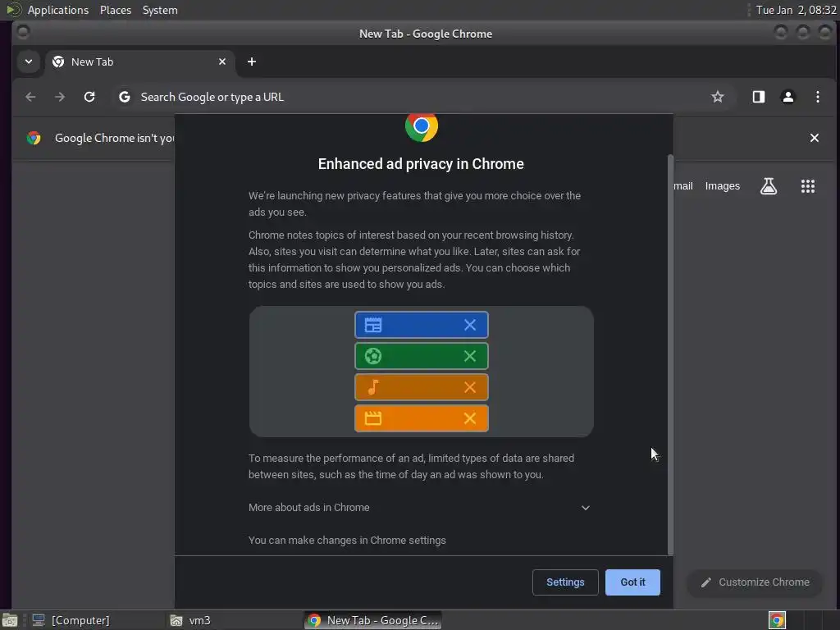
Task: Click Chrome logo in the infobar
Action: (34, 138)
